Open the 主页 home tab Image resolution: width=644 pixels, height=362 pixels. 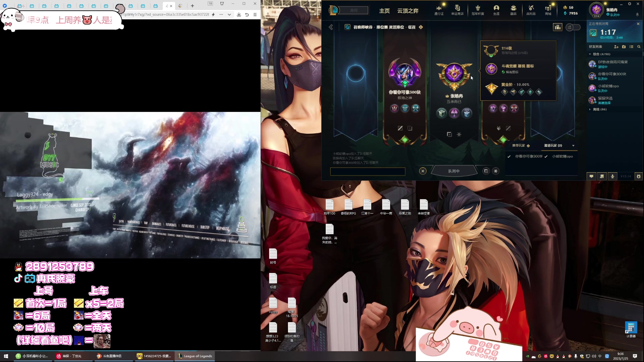tap(384, 11)
